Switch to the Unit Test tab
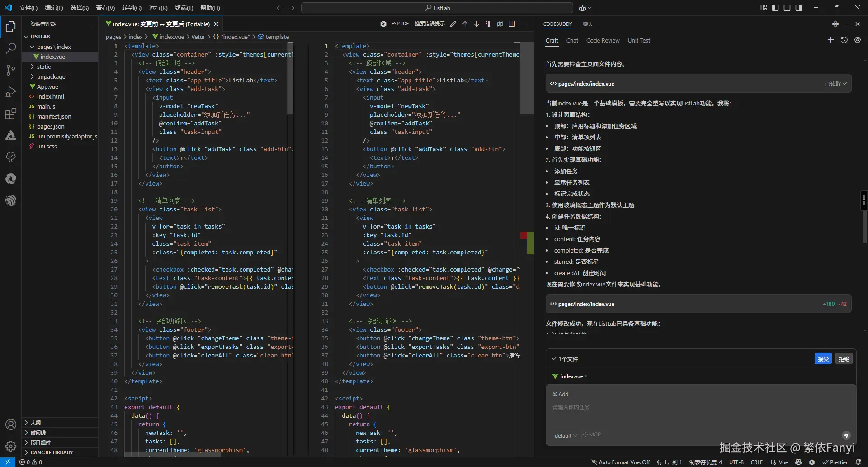Viewport: 868px width, 467px height. [x=639, y=40]
